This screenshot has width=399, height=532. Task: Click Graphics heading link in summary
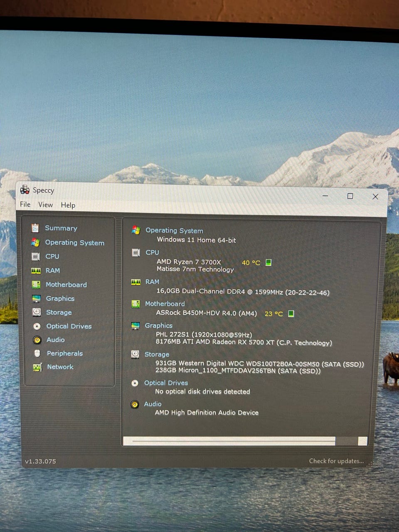(159, 326)
